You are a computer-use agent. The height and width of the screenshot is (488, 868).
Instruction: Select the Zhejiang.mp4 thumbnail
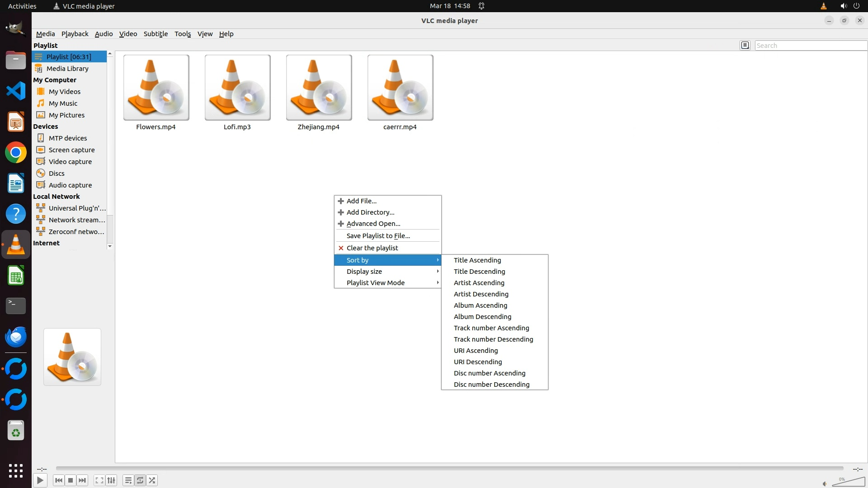point(319,88)
